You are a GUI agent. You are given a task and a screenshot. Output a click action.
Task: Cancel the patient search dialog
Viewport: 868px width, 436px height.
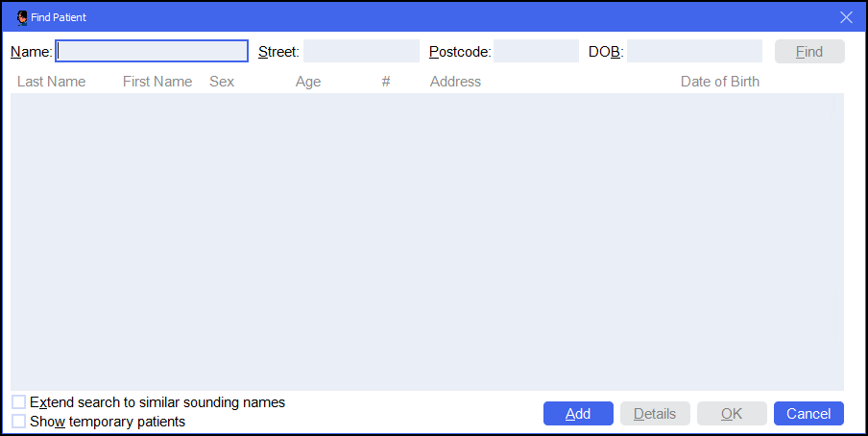pyautogui.click(x=808, y=414)
